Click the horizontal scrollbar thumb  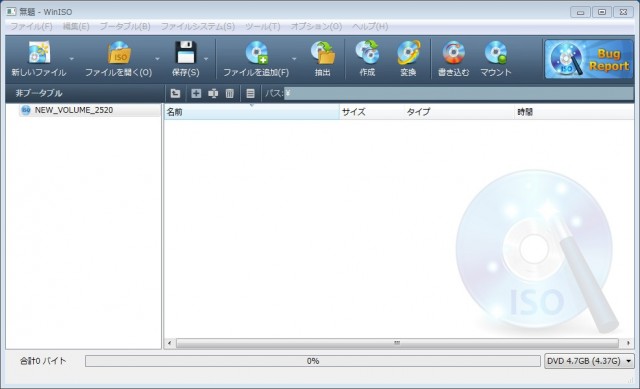point(397,343)
